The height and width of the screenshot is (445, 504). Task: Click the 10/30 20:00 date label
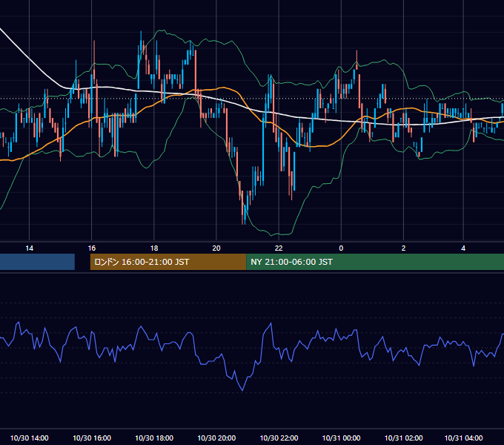coord(216,438)
